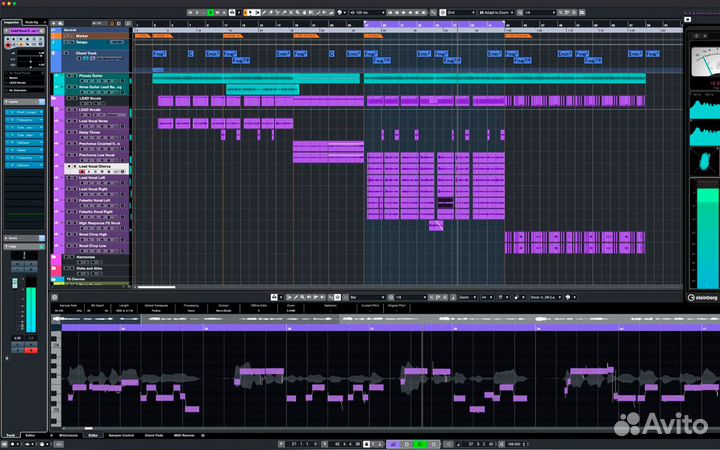Viewport: 720px width, 450px height.
Task: Click the Lead Vocal Left track name
Action: tap(92, 178)
